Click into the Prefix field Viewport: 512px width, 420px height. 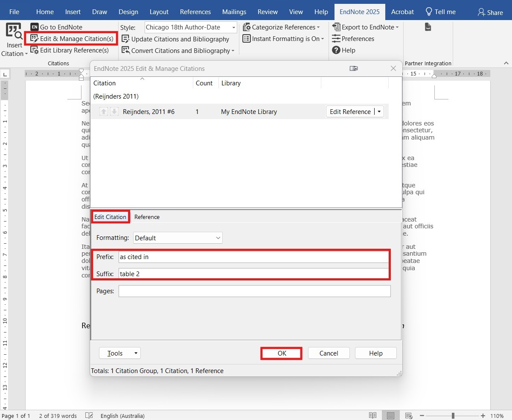coord(254,257)
